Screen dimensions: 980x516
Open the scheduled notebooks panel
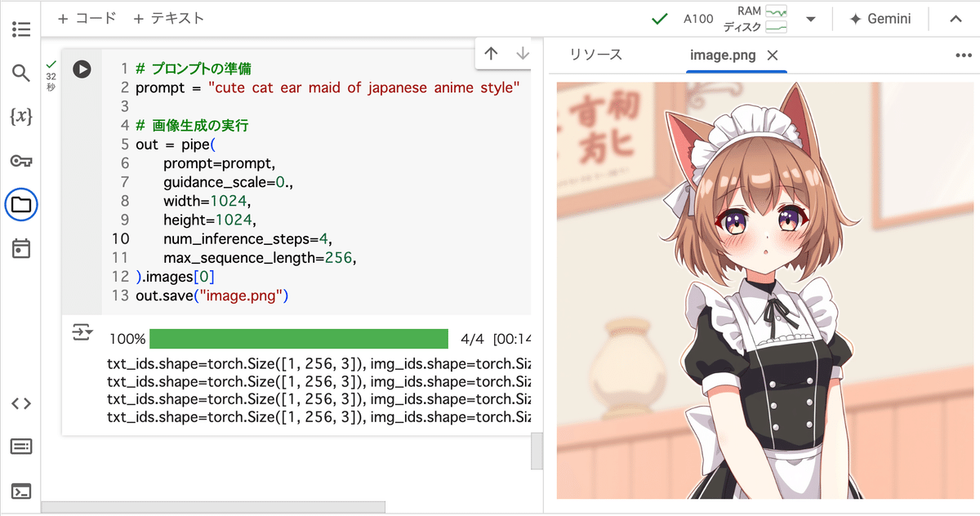[21, 248]
